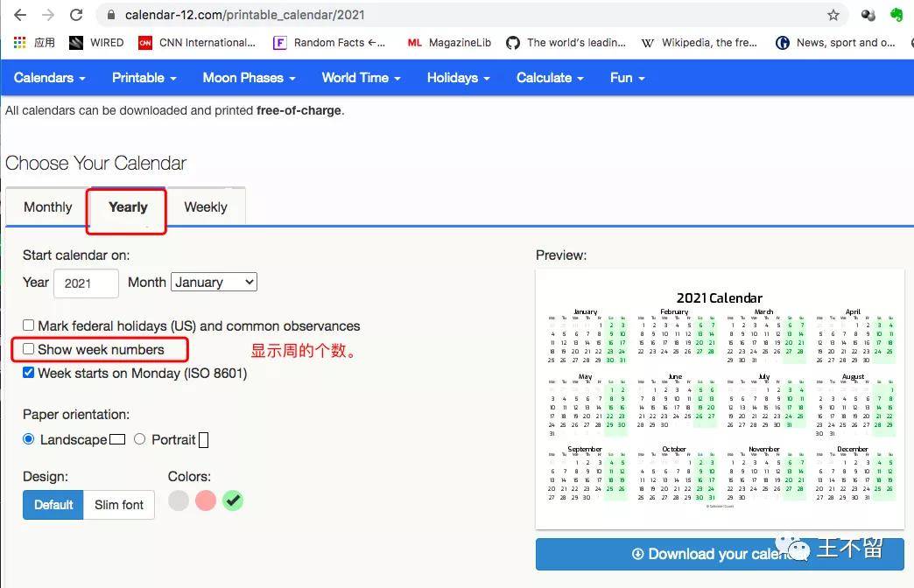The image size is (914, 588).
Task: Select Portrait paper orientation
Action: pyautogui.click(x=139, y=439)
